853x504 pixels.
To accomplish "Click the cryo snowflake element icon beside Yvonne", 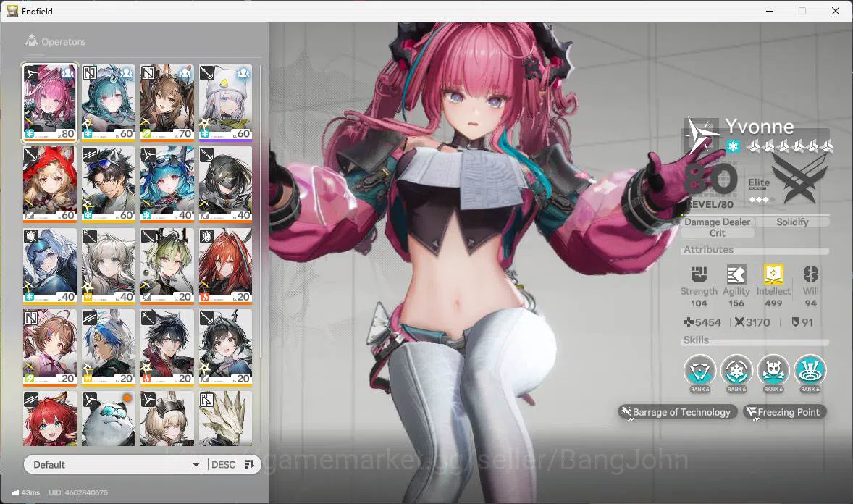I will 733,146.
